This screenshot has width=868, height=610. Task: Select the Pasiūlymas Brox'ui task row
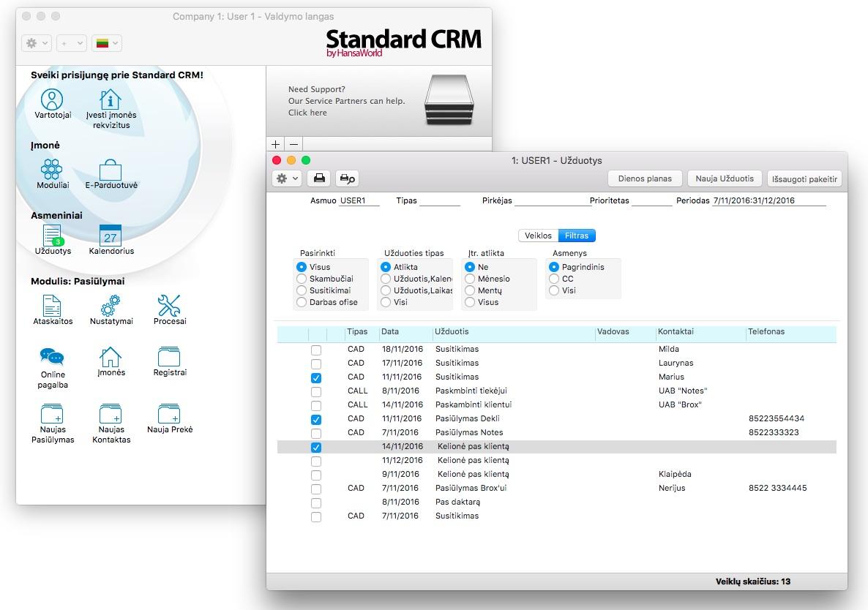click(x=556, y=489)
